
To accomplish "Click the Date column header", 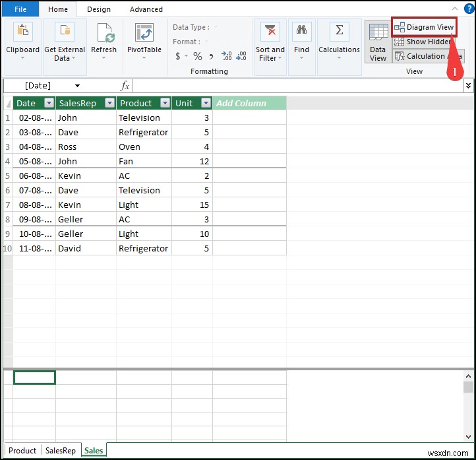I will pyautogui.click(x=34, y=103).
